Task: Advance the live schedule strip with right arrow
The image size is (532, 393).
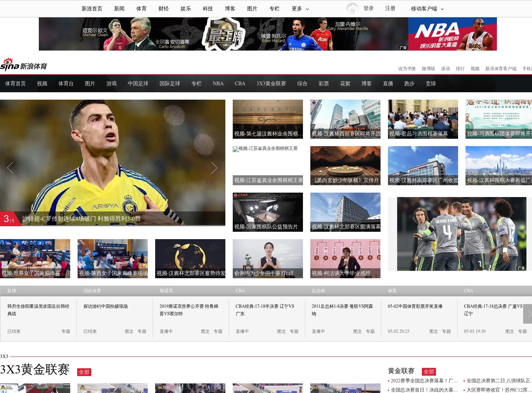Action: point(528,314)
